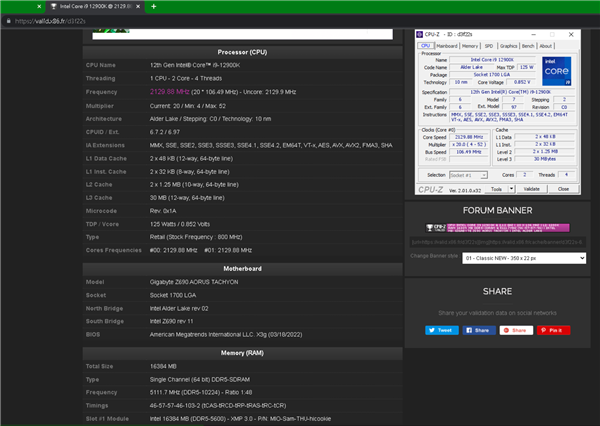The image size is (600, 426).
Task: Share validation via Tweet button
Action: click(442, 330)
